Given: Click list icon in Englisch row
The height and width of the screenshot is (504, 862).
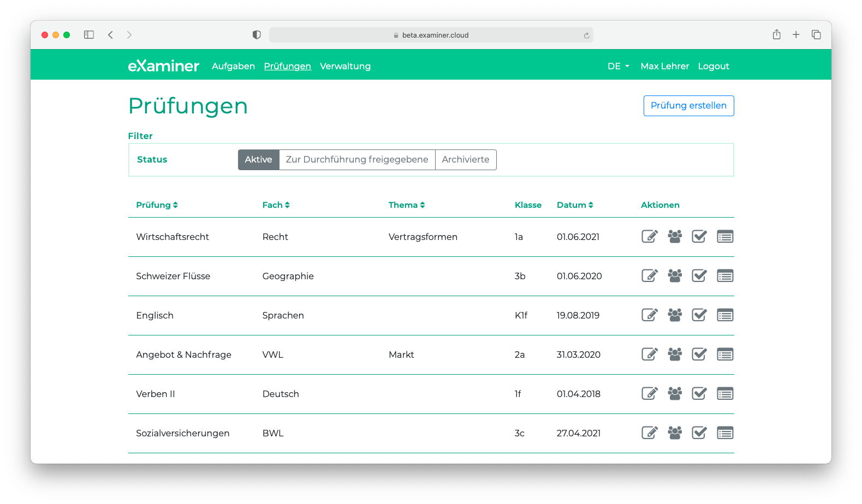Looking at the screenshot, I should coord(725,315).
